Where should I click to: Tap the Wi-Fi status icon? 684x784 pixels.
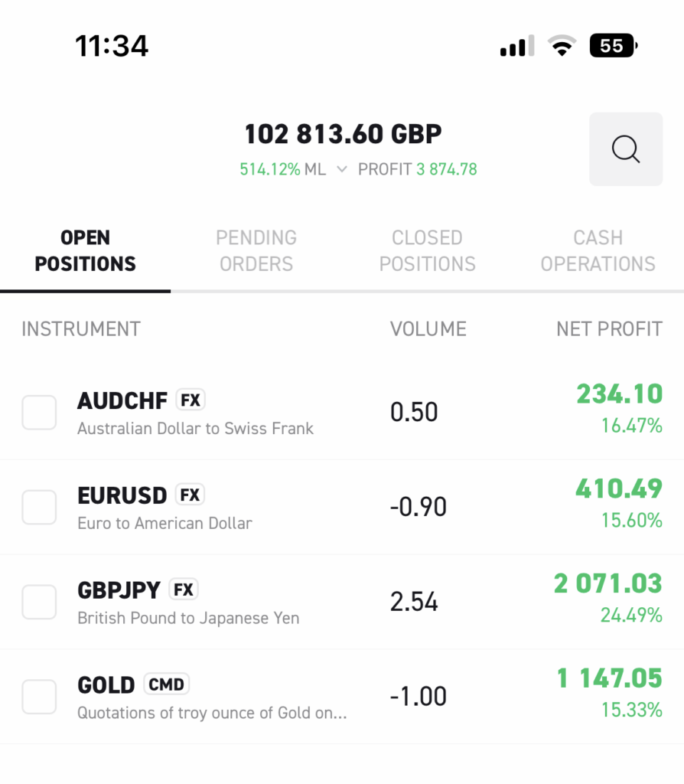click(562, 47)
